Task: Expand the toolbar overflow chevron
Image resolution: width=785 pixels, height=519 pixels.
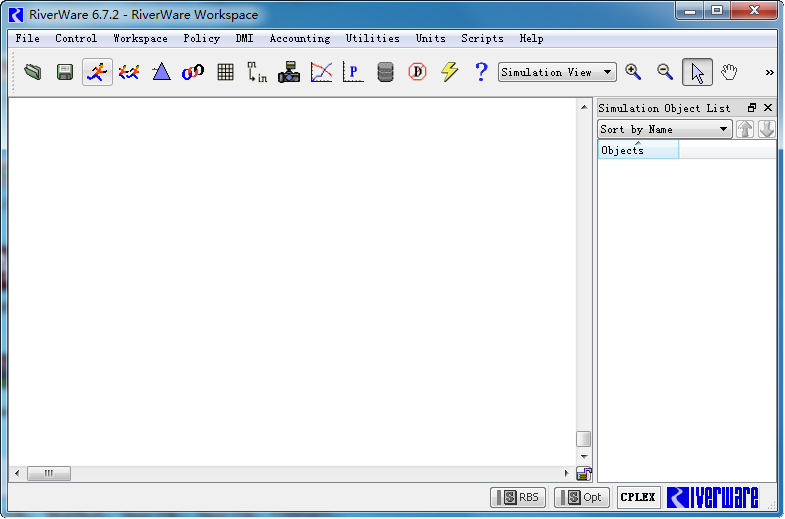Action: [769, 73]
